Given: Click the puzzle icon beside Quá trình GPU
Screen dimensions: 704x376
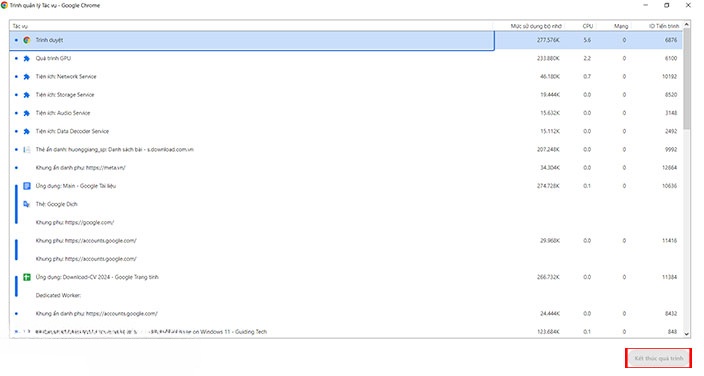Looking at the screenshot, I should click(x=26, y=58).
